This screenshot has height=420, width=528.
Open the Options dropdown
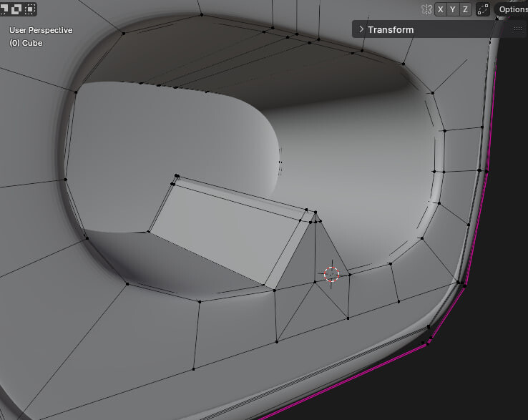tap(511, 9)
